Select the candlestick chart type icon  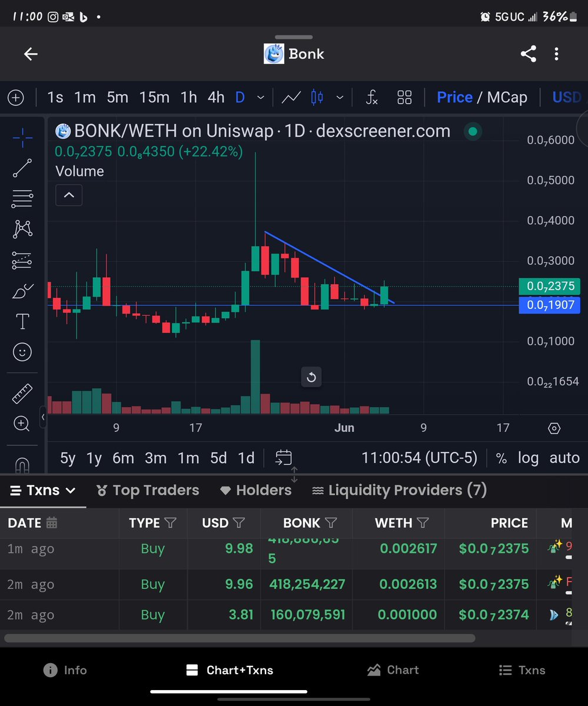(317, 98)
